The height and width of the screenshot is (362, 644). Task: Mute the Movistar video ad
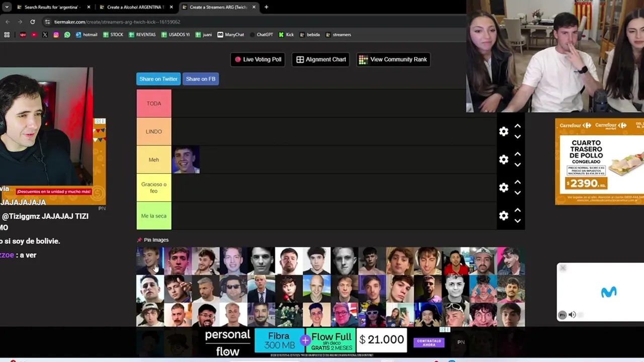tap(572, 315)
